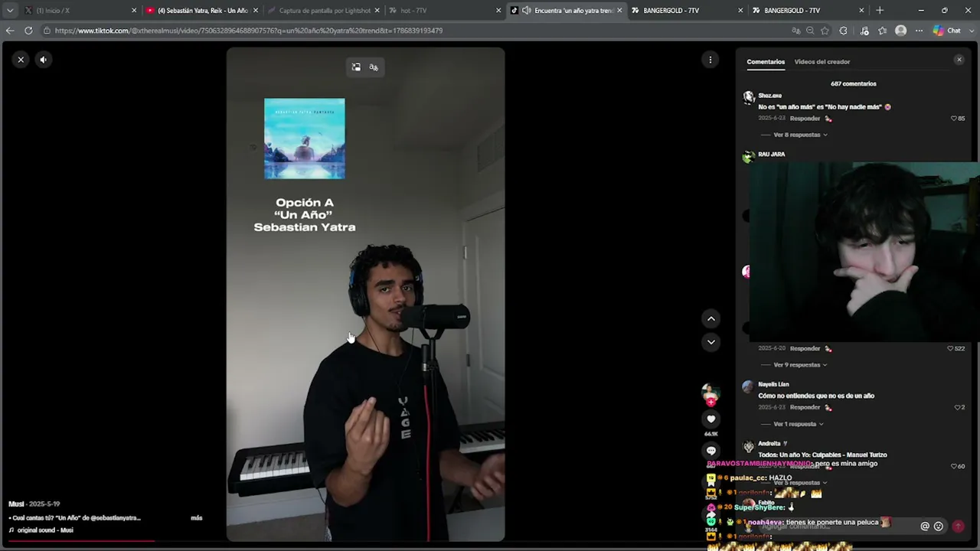Image resolution: width=980 pixels, height=551 pixels.
Task: Close the 'hot - 7TV' tab
Action: (498, 11)
